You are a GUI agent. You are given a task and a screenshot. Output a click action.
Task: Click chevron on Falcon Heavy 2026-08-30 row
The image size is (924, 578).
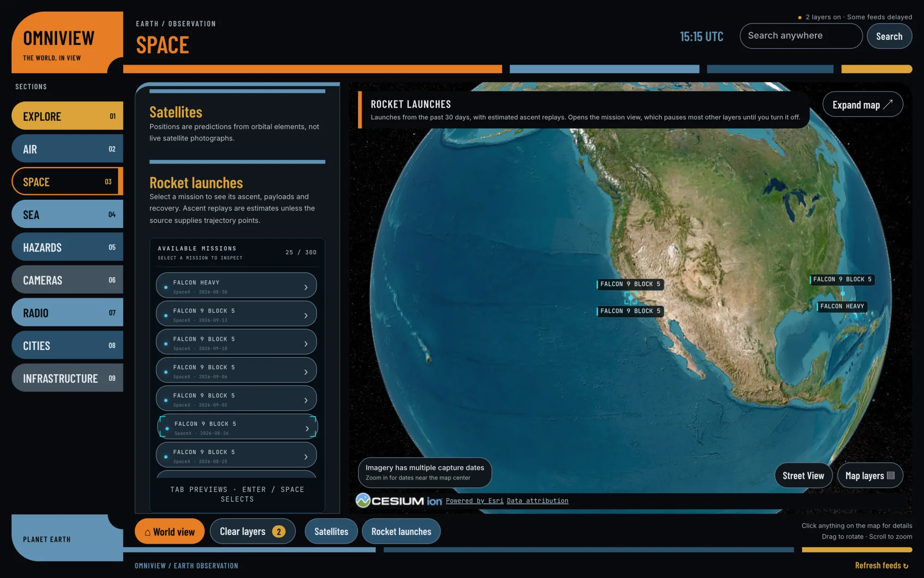(306, 288)
